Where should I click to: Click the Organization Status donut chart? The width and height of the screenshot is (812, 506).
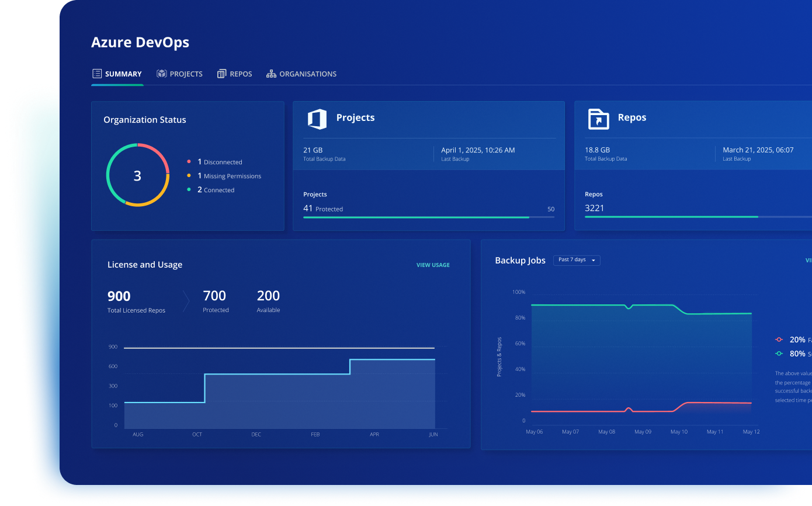coord(137,174)
